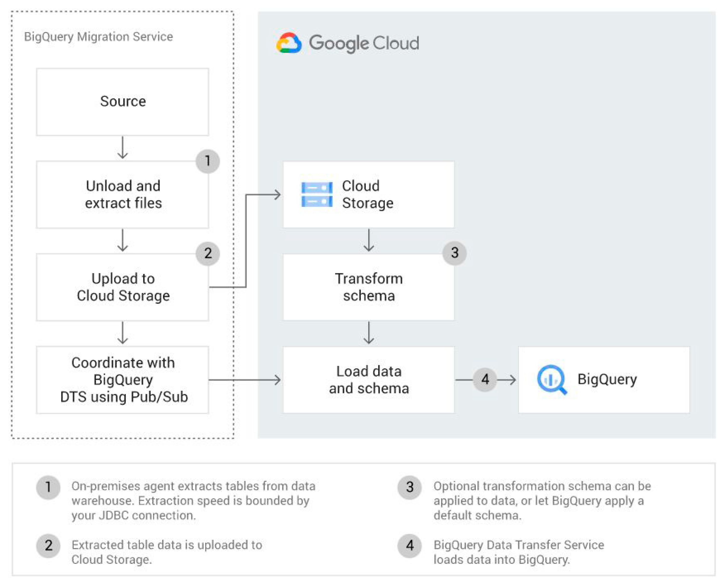Click legend badge 1 beside On-premises text
The height and width of the screenshot is (588, 727).
pyautogui.click(x=48, y=487)
